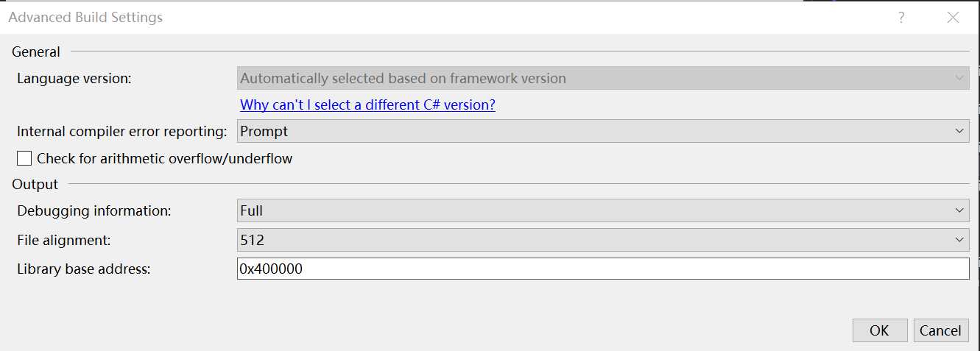The height and width of the screenshot is (351, 980).
Task: Click the help question mark icon
Action: coord(901,18)
